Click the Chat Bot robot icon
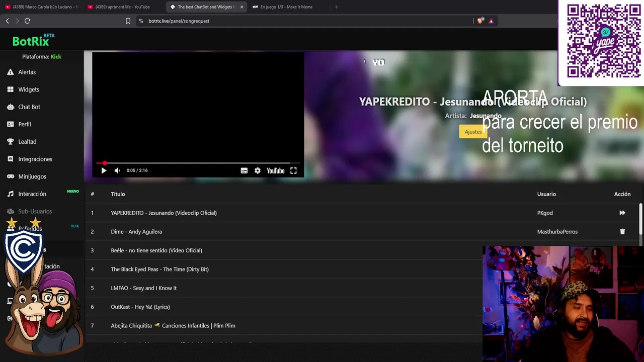644x362 pixels. pos(10,107)
